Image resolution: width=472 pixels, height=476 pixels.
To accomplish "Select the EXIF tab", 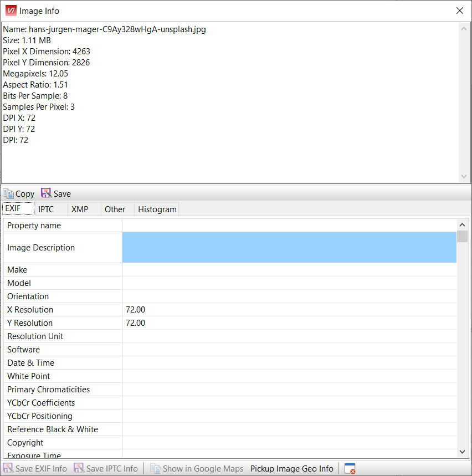I will pos(13,209).
